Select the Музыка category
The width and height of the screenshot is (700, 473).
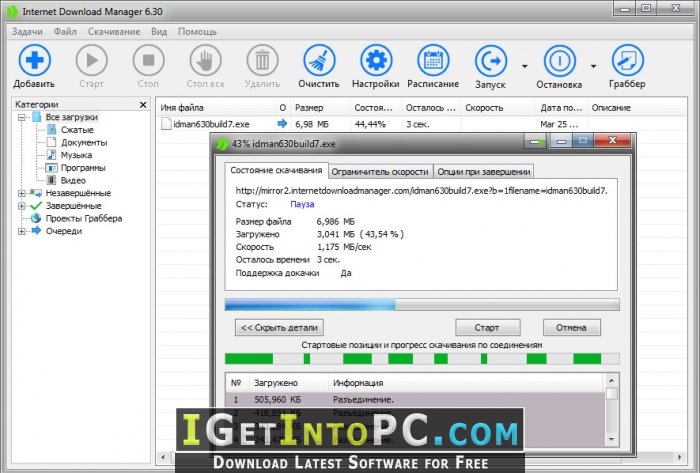pos(76,155)
